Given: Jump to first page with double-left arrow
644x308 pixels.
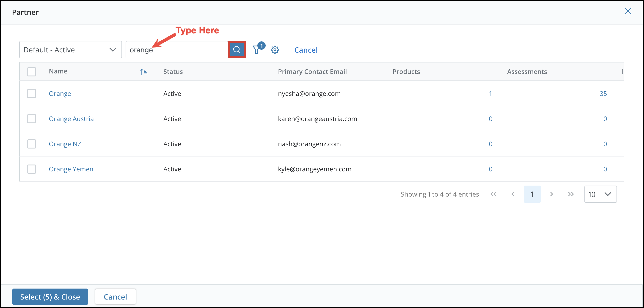Looking at the screenshot, I should click(493, 194).
